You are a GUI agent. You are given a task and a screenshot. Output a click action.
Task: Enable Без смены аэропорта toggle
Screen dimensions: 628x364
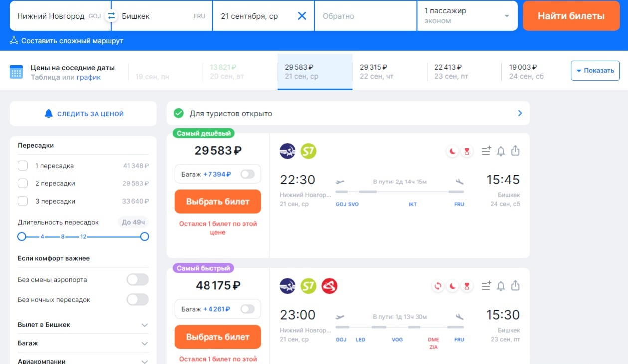(138, 280)
